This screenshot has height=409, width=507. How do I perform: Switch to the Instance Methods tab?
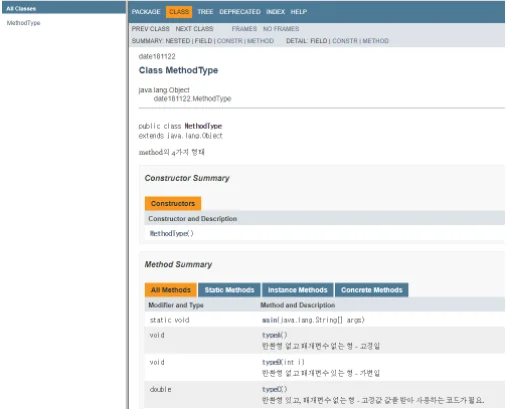[297, 290]
